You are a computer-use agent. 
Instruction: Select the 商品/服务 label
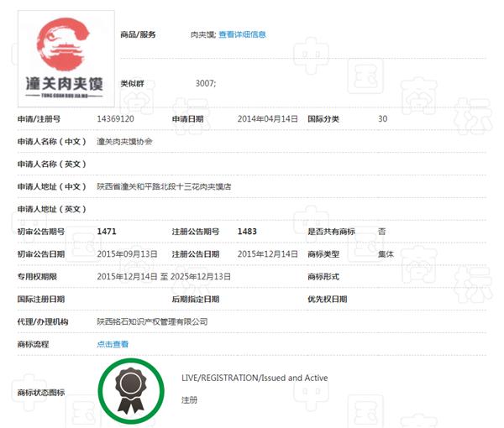pyautogui.click(x=138, y=34)
